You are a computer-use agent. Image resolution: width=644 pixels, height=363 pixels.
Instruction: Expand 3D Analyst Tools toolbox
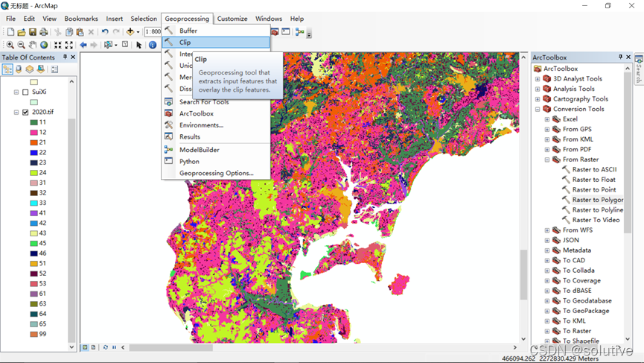pyautogui.click(x=538, y=78)
